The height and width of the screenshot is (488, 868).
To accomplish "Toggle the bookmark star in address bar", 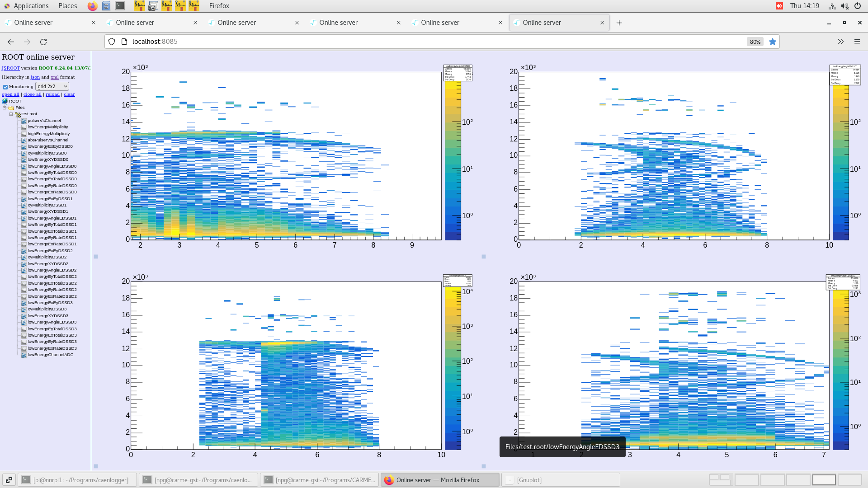I will [773, 42].
